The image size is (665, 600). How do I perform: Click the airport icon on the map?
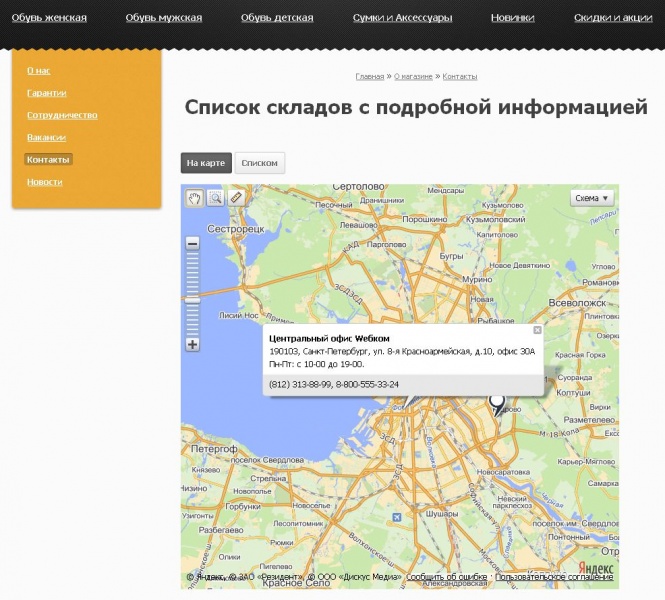click(397, 517)
